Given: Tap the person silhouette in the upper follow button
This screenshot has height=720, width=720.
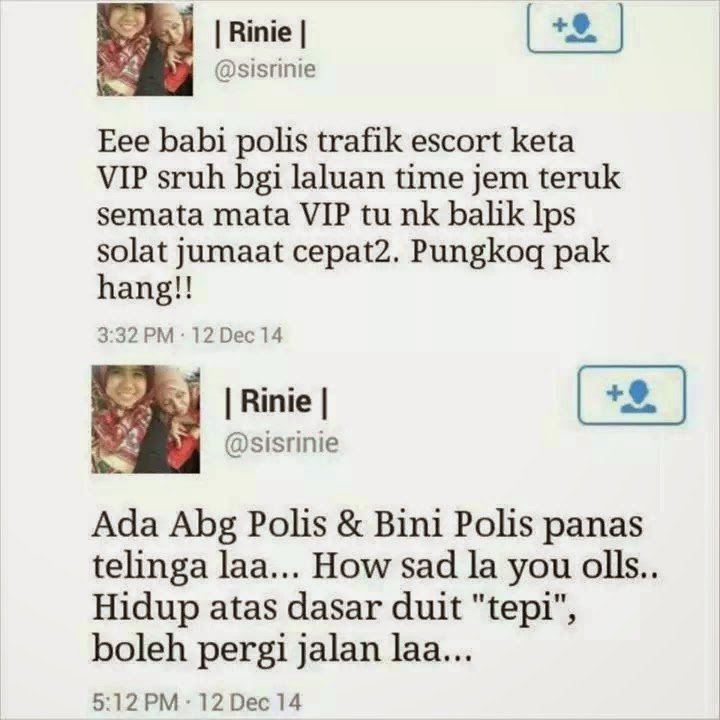Looking at the screenshot, I should point(580,28).
